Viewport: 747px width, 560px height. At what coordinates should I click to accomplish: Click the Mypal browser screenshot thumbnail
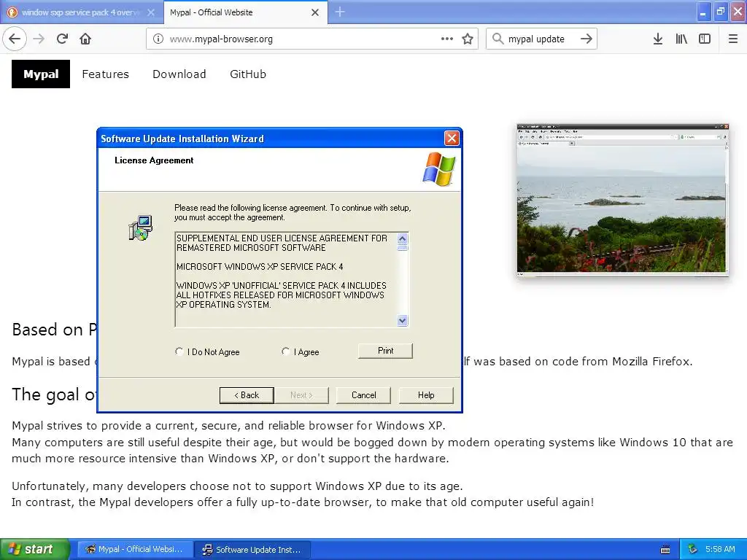click(x=623, y=200)
